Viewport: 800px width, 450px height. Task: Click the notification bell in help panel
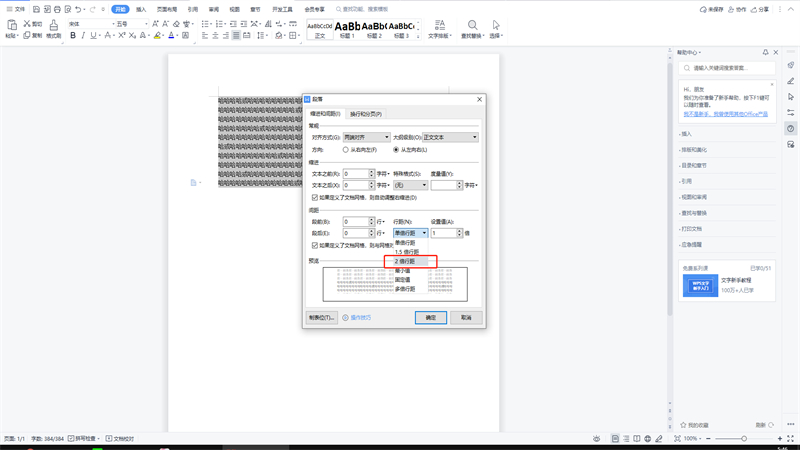[765, 53]
